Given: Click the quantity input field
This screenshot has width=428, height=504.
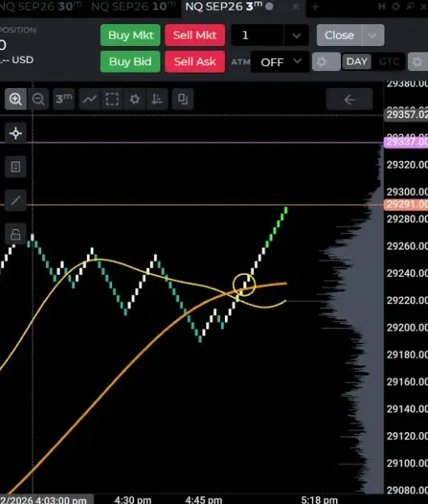Looking at the screenshot, I should point(257,35).
